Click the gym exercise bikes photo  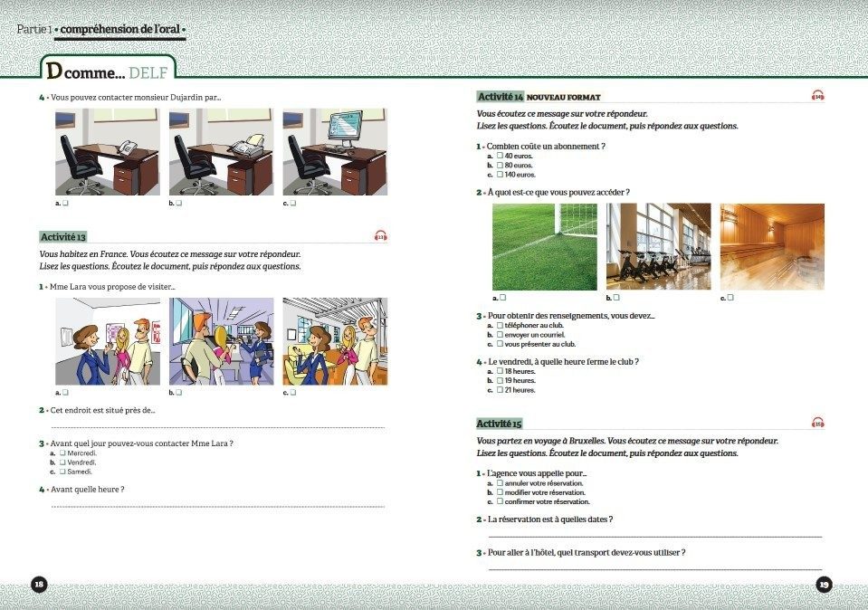coord(658,246)
